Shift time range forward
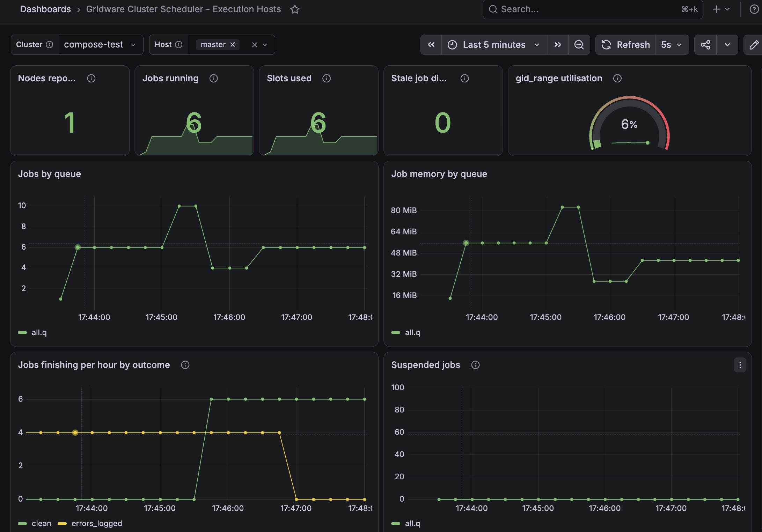 [x=558, y=45]
